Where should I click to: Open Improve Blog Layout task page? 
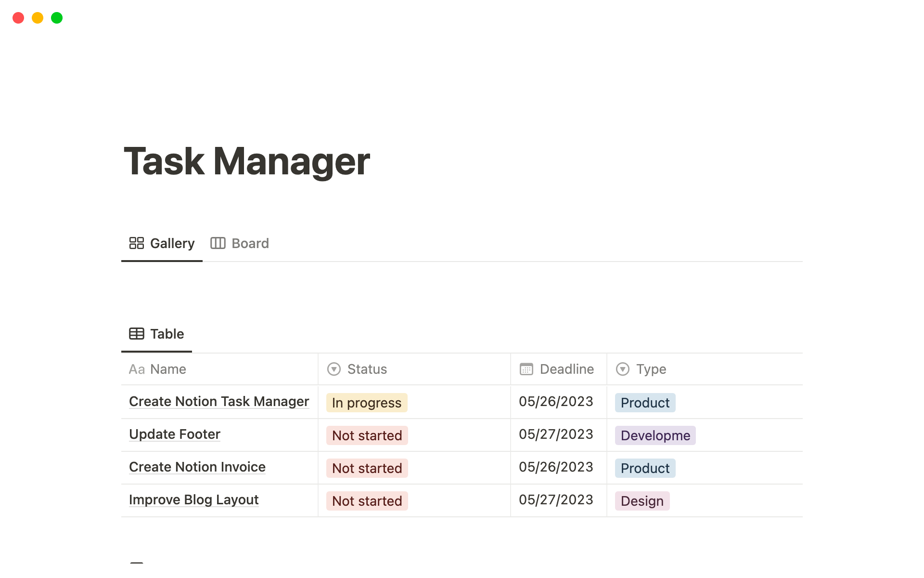(193, 500)
